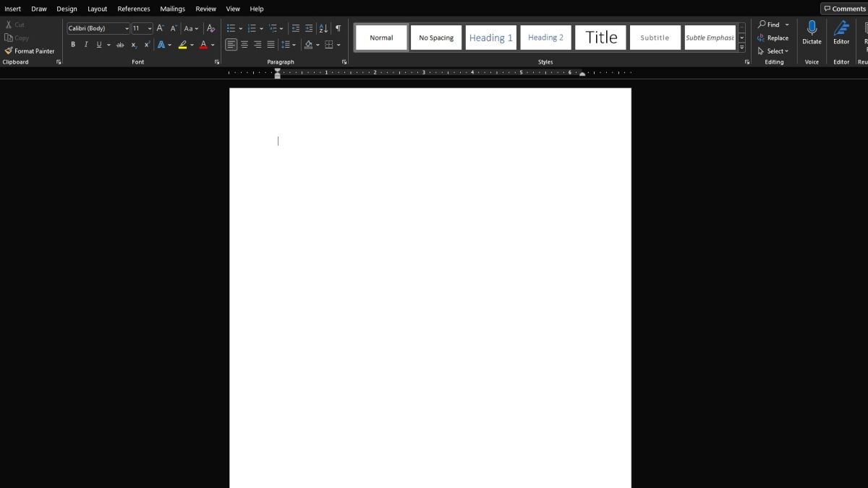Apply strikethrough formatting
The image size is (868, 488).
120,45
